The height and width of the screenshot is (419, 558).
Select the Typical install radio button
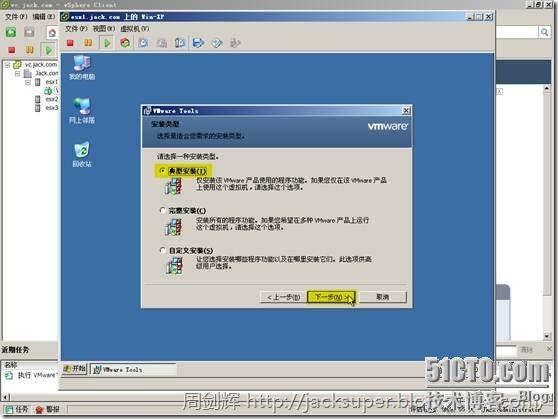coord(162,171)
